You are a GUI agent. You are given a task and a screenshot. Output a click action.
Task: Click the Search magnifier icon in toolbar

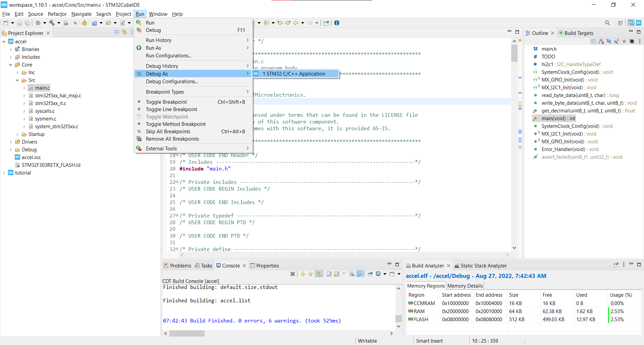(x=607, y=23)
